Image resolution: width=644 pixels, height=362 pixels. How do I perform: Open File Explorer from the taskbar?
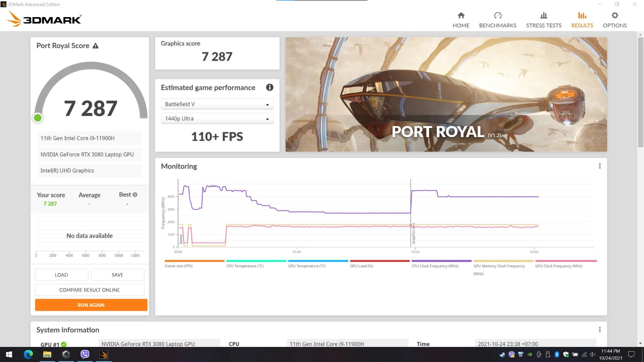coord(47,354)
